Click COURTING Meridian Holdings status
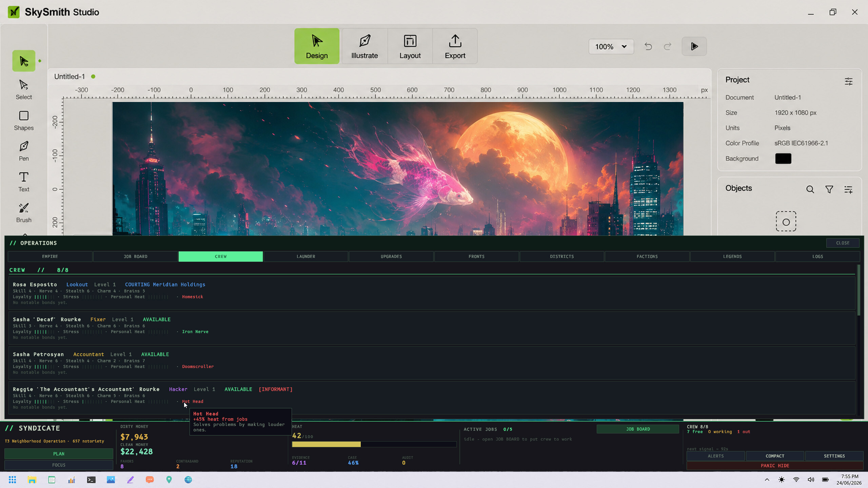The width and height of the screenshot is (868, 488). 165,285
